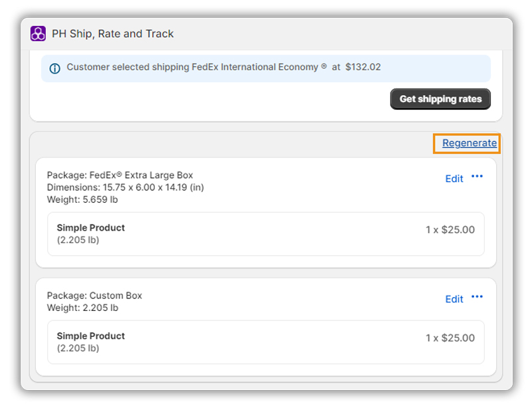Click the purple PH Ship app icon
This screenshot has width=532, height=410.
tap(38, 34)
